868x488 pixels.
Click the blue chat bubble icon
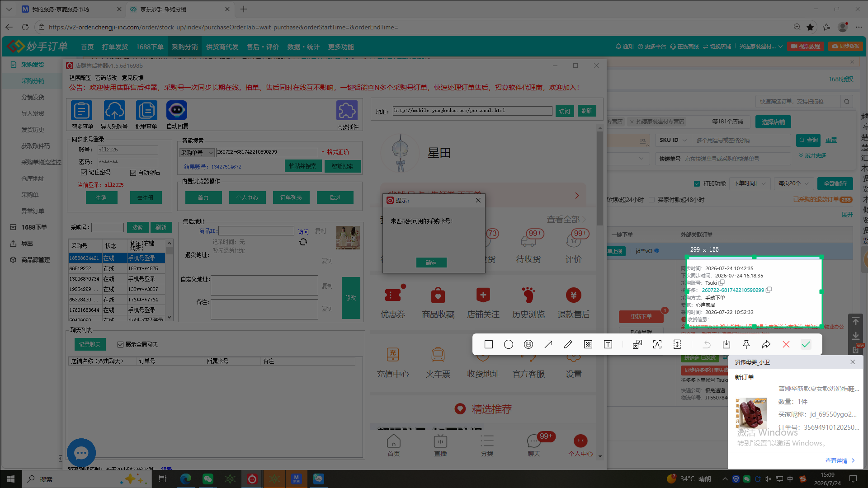pos(81,453)
